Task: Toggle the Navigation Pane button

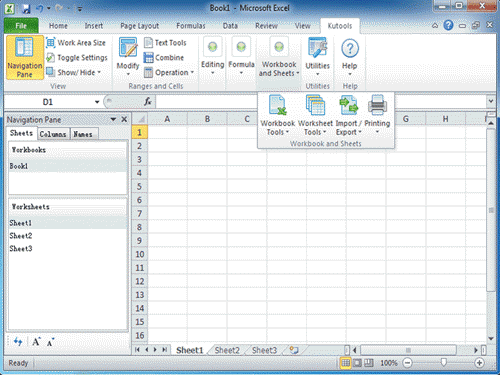Action: coord(25,58)
